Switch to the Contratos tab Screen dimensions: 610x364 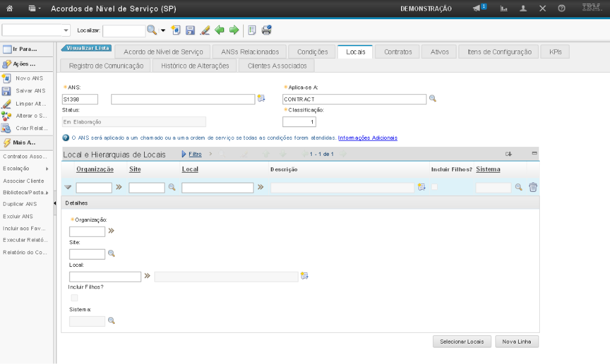click(397, 52)
